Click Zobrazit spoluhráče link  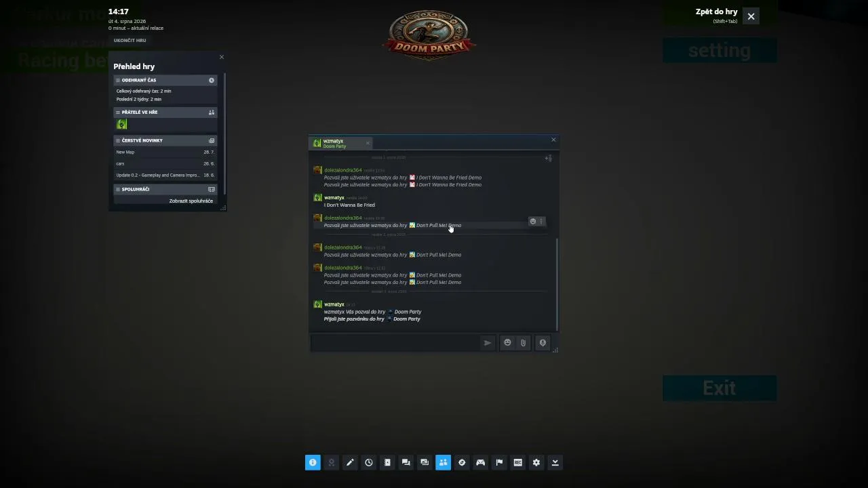(191, 201)
